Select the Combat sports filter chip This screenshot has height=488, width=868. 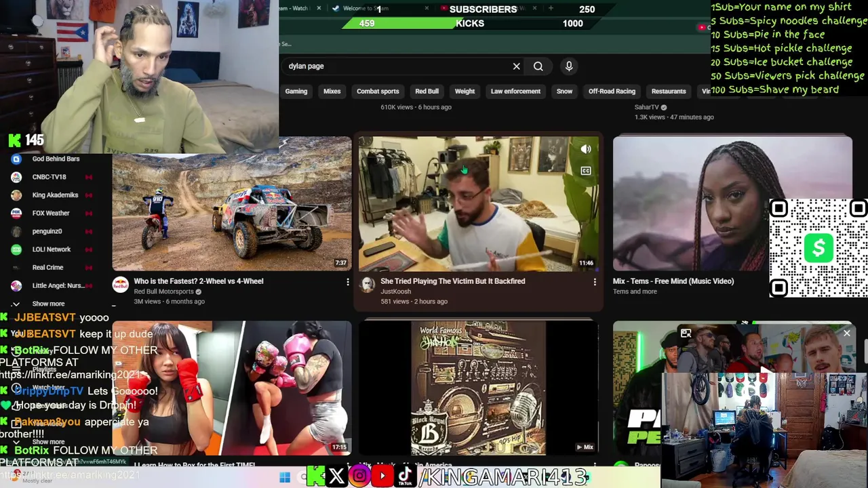click(x=378, y=91)
